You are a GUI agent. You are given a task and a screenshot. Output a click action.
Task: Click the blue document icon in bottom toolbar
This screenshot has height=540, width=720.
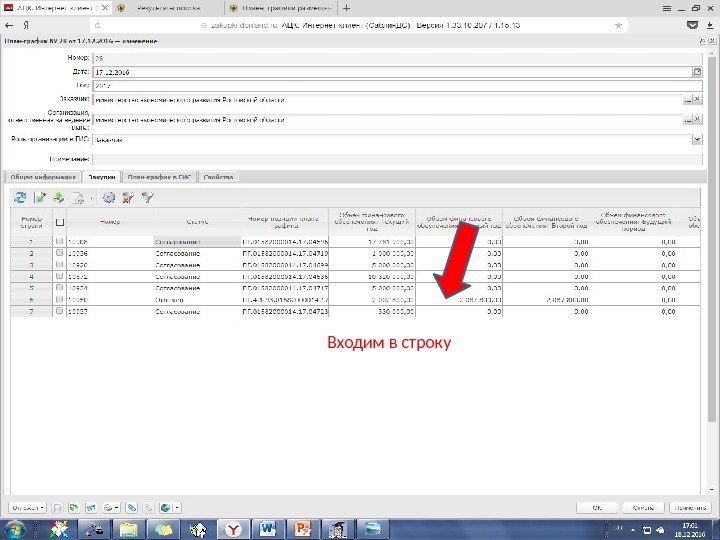(91, 507)
